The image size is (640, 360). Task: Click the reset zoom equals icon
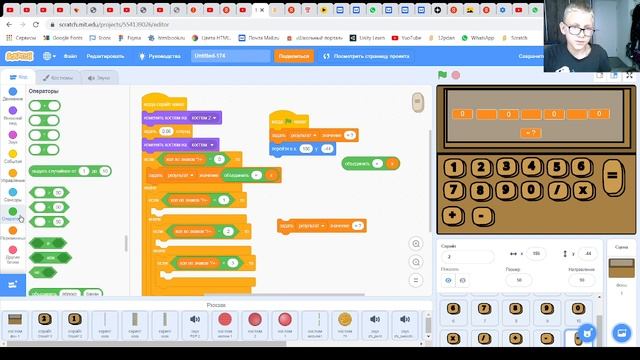tap(416, 280)
